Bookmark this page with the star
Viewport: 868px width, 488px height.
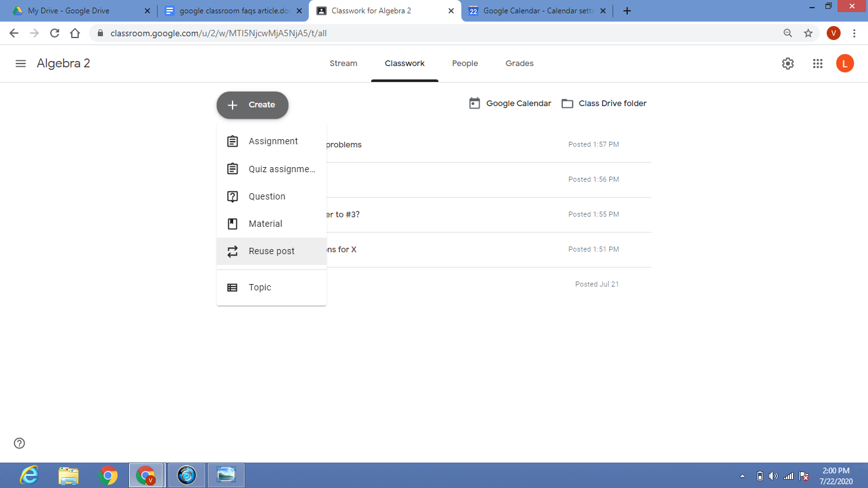pos(808,33)
